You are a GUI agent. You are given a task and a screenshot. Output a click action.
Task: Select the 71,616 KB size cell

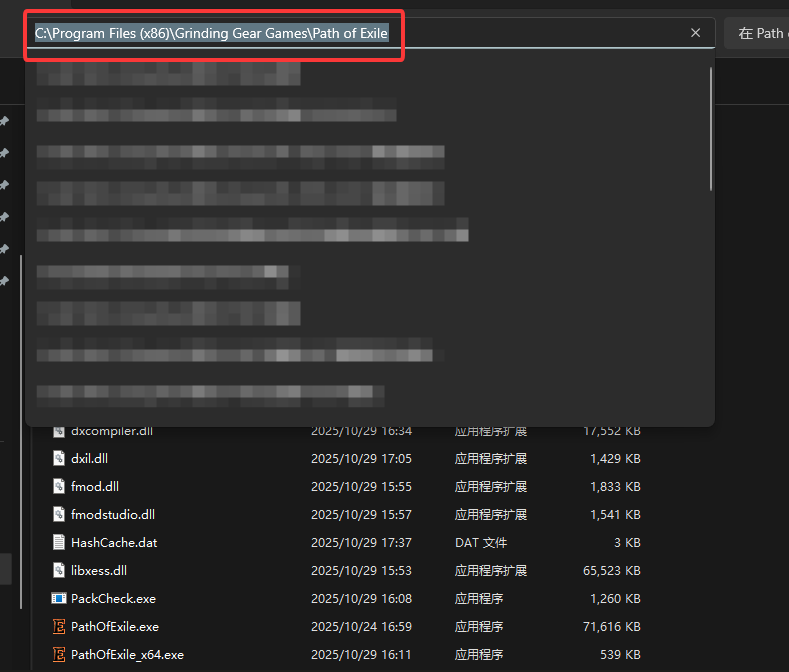(612, 627)
